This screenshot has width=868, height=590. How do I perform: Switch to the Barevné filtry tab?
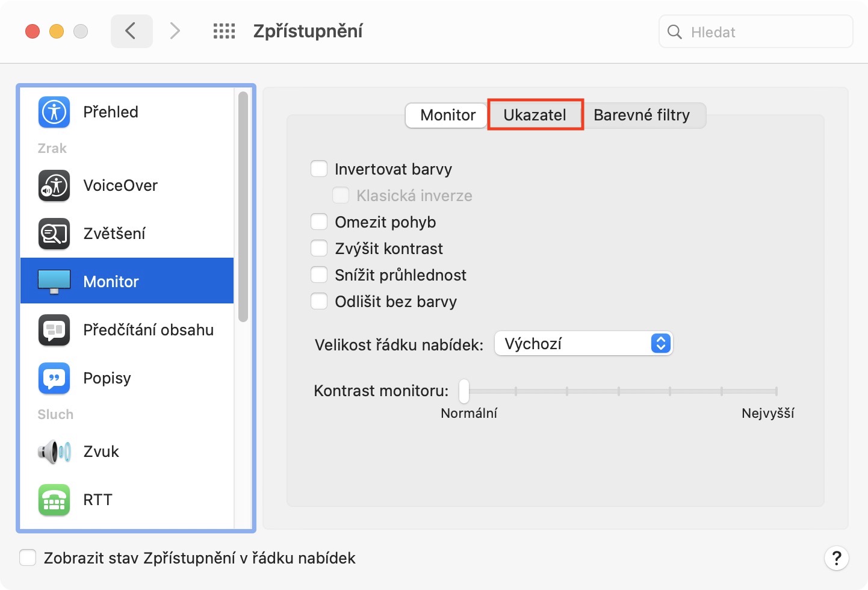642,115
